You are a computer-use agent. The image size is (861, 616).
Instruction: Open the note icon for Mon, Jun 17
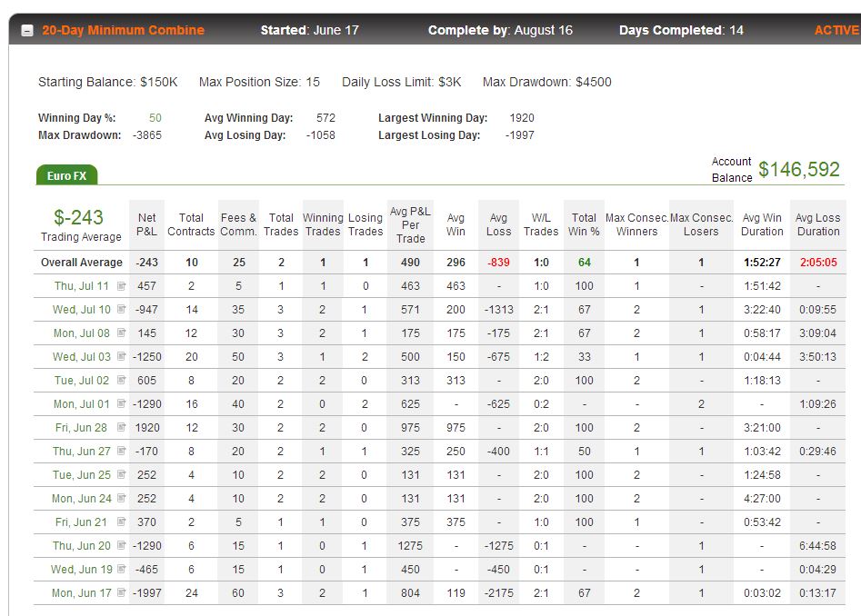[x=121, y=592]
